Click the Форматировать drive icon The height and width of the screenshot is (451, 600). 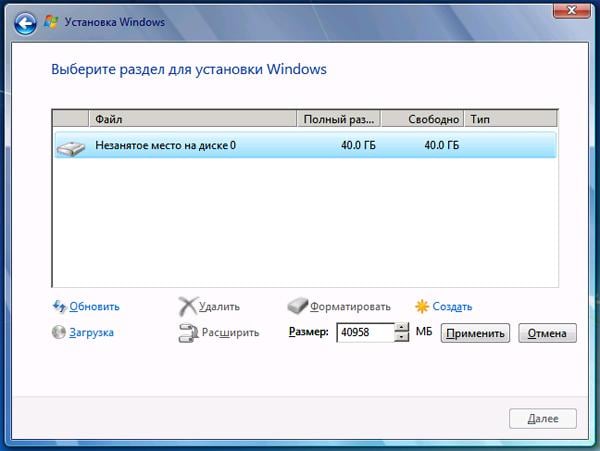click(298, 306)
